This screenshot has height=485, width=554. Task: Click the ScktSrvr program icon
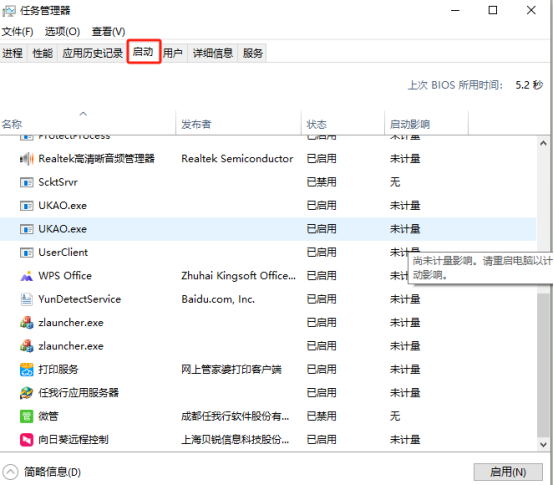click(26, 182)
